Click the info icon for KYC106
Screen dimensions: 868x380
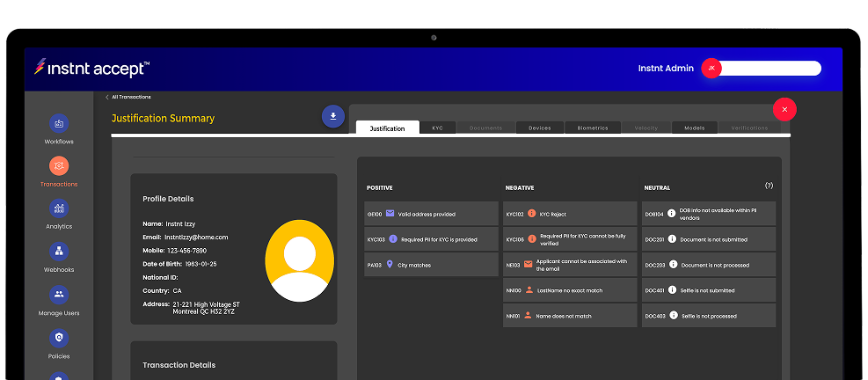point(532,238)
